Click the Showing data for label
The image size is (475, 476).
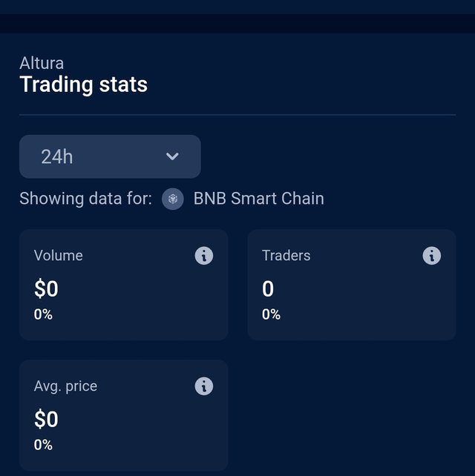pos(85,199)
